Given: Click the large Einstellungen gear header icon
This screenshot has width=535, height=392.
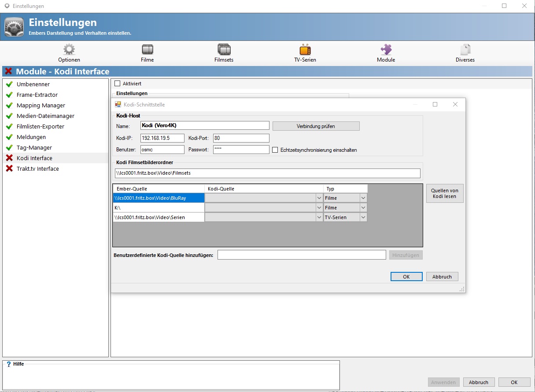Looking at the screenshot, I should click(x=14, y=27).
